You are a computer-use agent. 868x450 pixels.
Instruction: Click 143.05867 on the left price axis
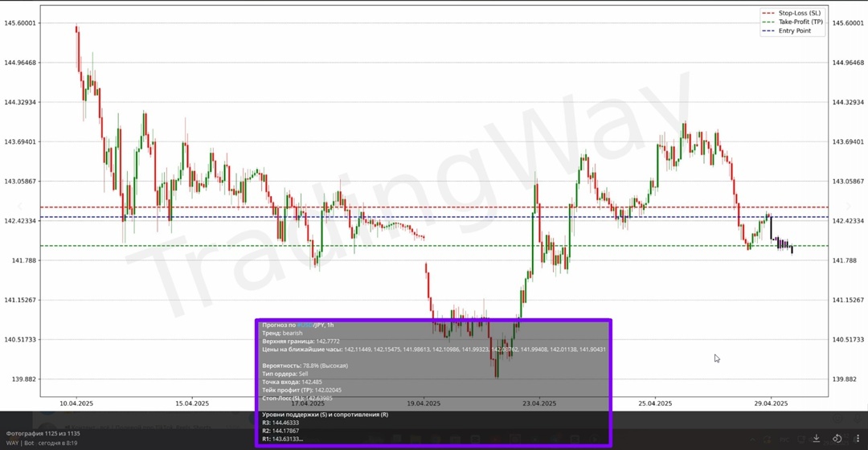[20, 182]
